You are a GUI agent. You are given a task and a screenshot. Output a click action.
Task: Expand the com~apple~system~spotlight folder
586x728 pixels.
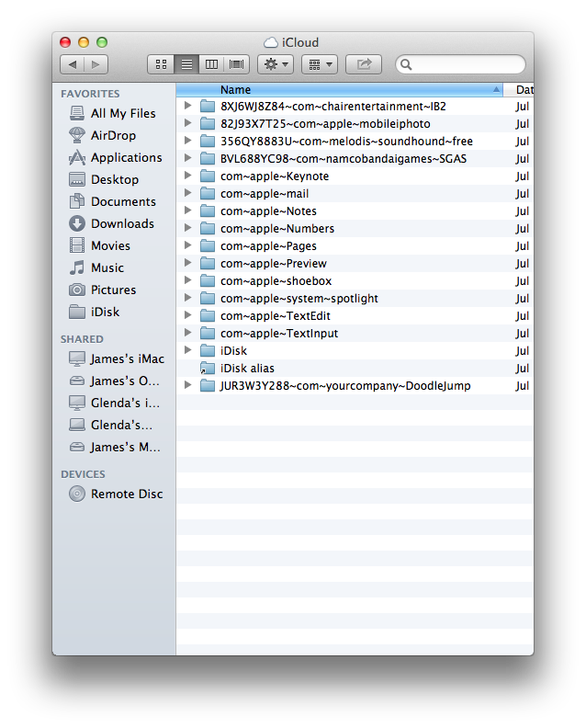point(188,298)
